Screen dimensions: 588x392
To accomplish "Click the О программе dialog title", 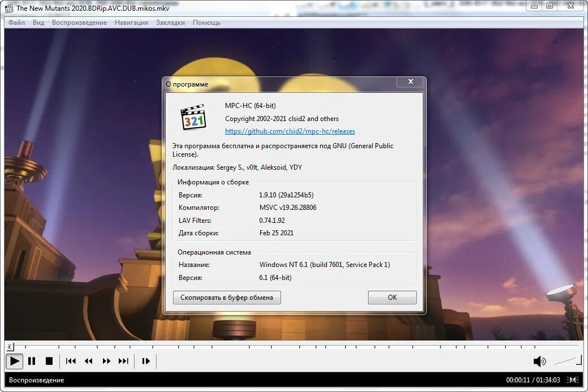I will tap(187, 84).
